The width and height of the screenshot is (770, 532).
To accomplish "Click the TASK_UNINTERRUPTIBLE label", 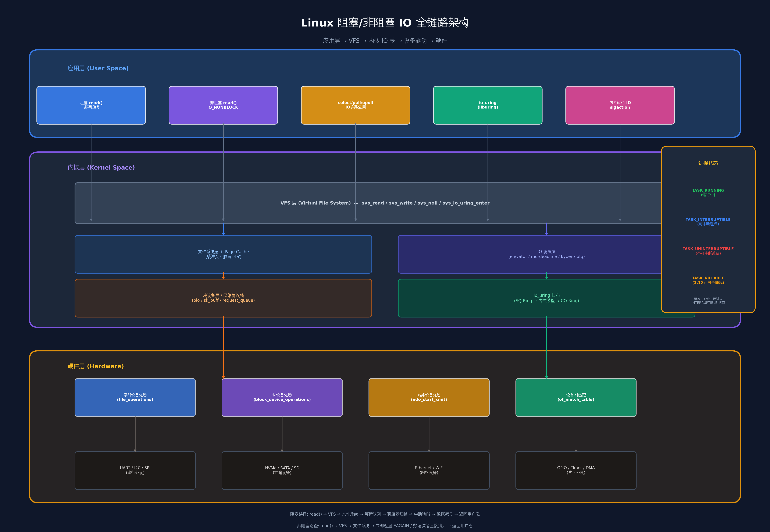I will pyautogui.click(x=708, y=251).
